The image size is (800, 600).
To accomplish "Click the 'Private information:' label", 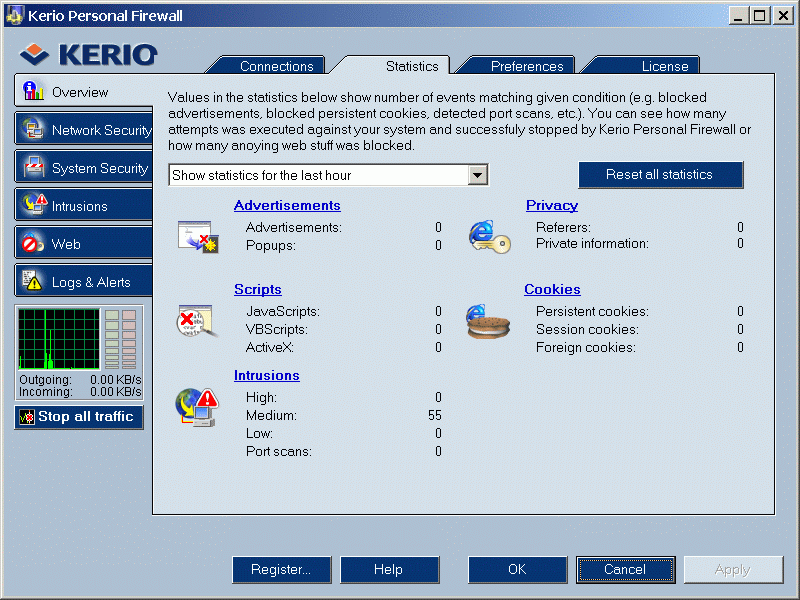I will (x=592, y=244).
